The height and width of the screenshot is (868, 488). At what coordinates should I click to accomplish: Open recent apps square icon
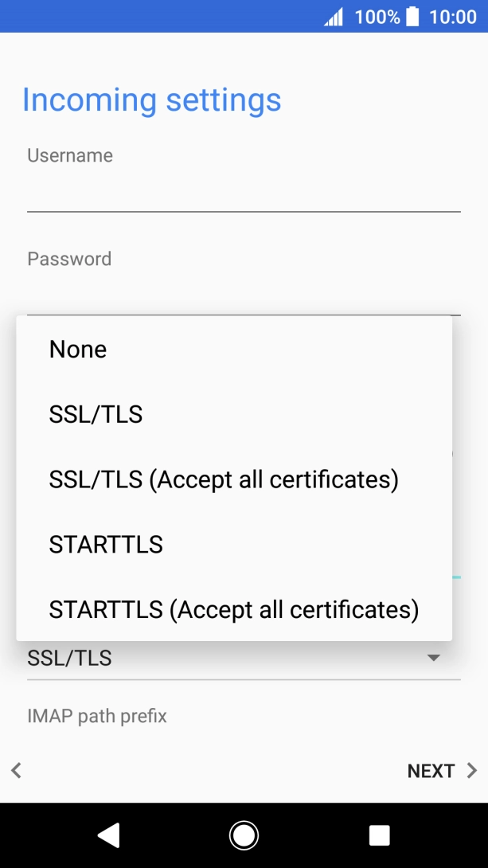[379, 835]
